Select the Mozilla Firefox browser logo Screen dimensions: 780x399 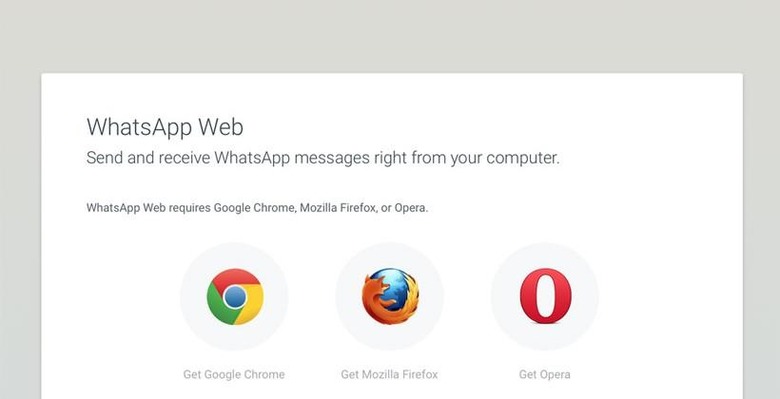tap(390, 297)
